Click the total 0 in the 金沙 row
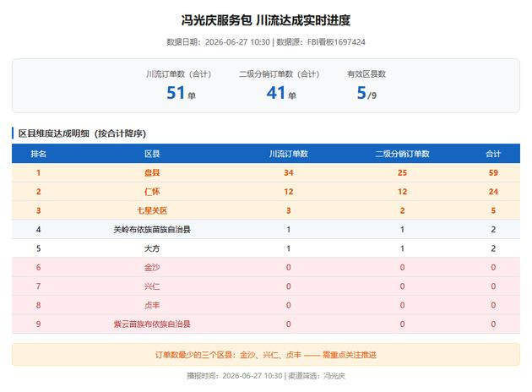The image size is (532, 392). pos(493,268)
